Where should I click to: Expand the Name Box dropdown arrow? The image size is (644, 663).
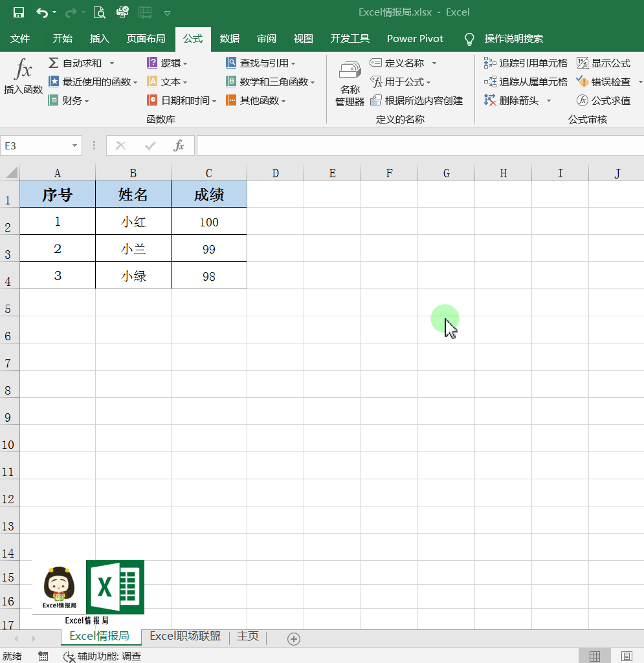[x=75, y=146]
